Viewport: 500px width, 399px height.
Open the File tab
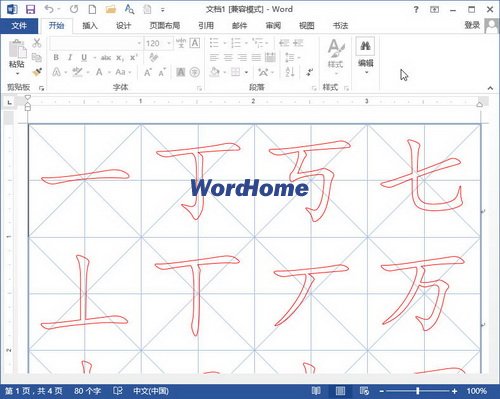point(19,26)
